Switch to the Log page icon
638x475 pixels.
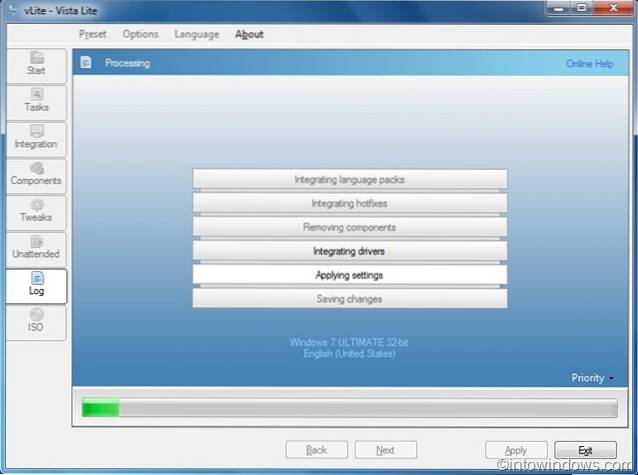36,278
